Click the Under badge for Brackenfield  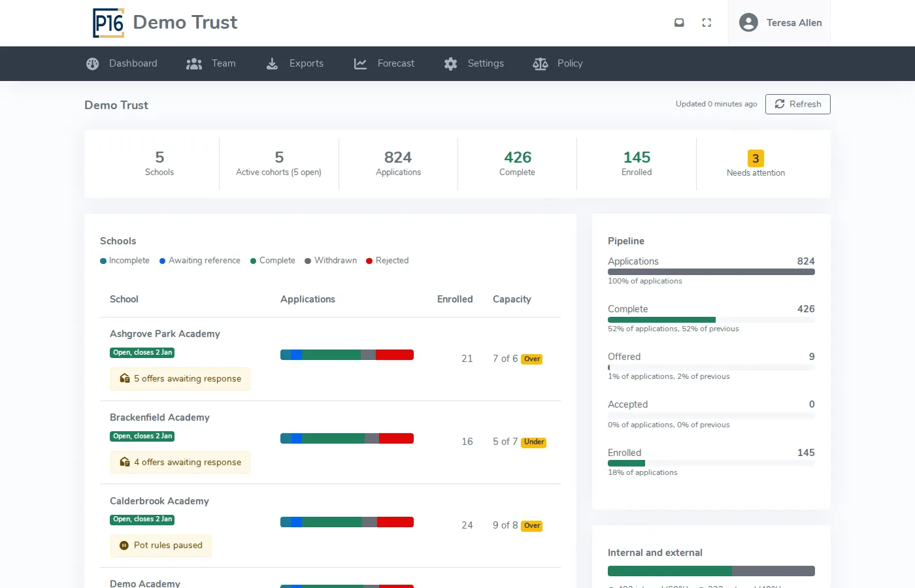pyautogui.click(x=534, y=442)
